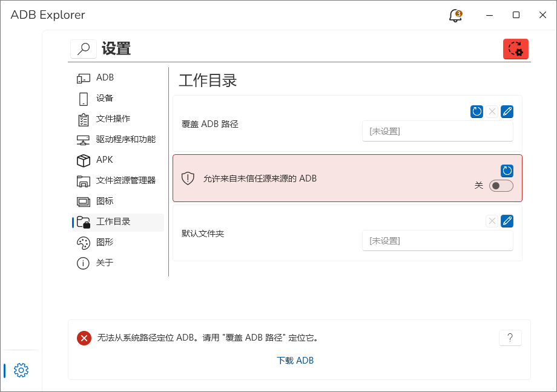Open the ADB settings category
The image size is (557, 392).
coord(118,78)
